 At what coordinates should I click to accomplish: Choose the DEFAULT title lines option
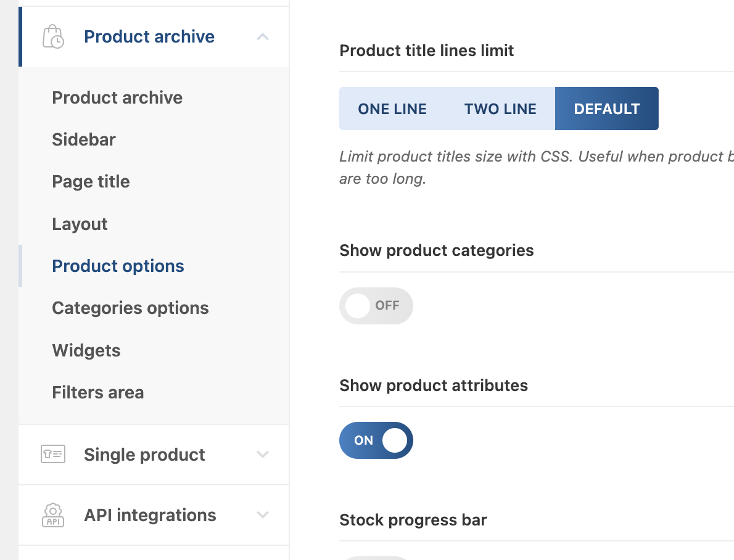click(x=607, y=109)
